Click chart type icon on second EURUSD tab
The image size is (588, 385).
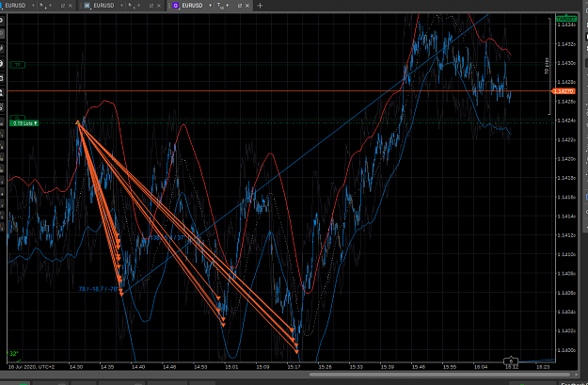click(x=131, y=6)
